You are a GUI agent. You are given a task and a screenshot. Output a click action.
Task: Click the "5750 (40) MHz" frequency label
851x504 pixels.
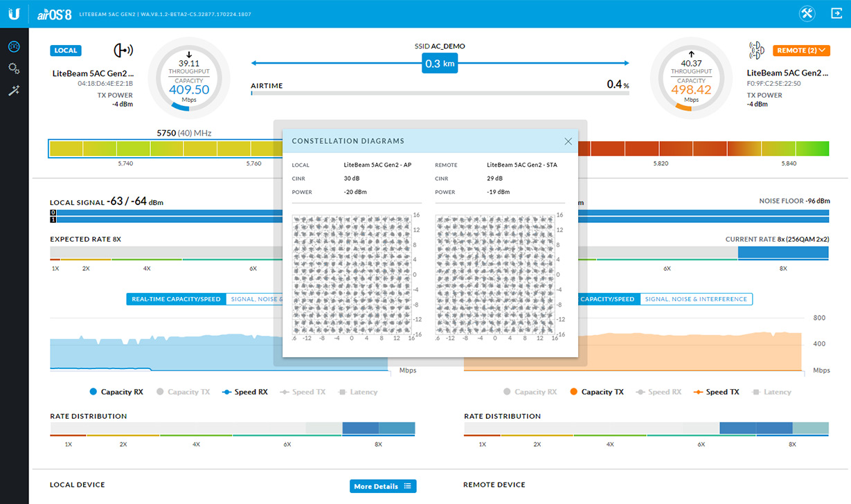click(184, 132)
